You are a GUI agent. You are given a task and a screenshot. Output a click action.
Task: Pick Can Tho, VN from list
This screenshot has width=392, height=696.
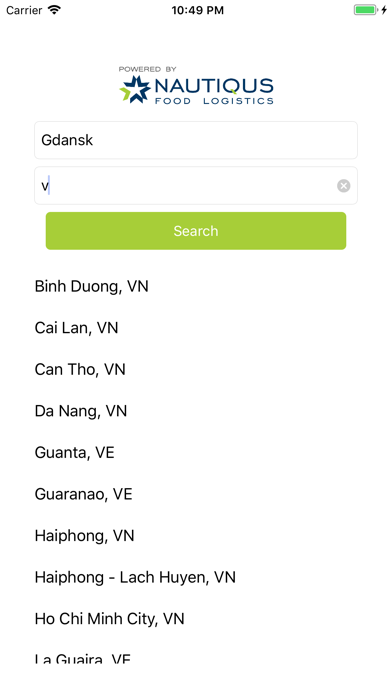pyautogui.click(x=196, y=369)
